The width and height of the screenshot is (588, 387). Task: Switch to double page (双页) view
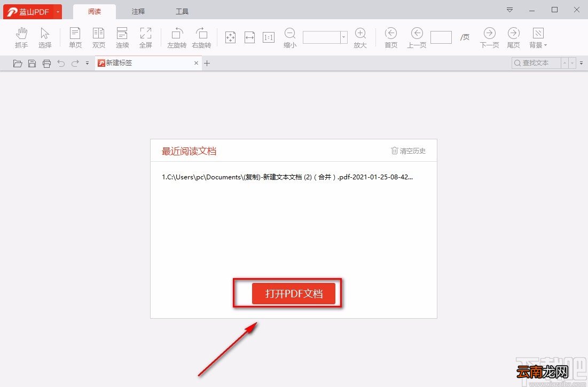tap(99, 37)
